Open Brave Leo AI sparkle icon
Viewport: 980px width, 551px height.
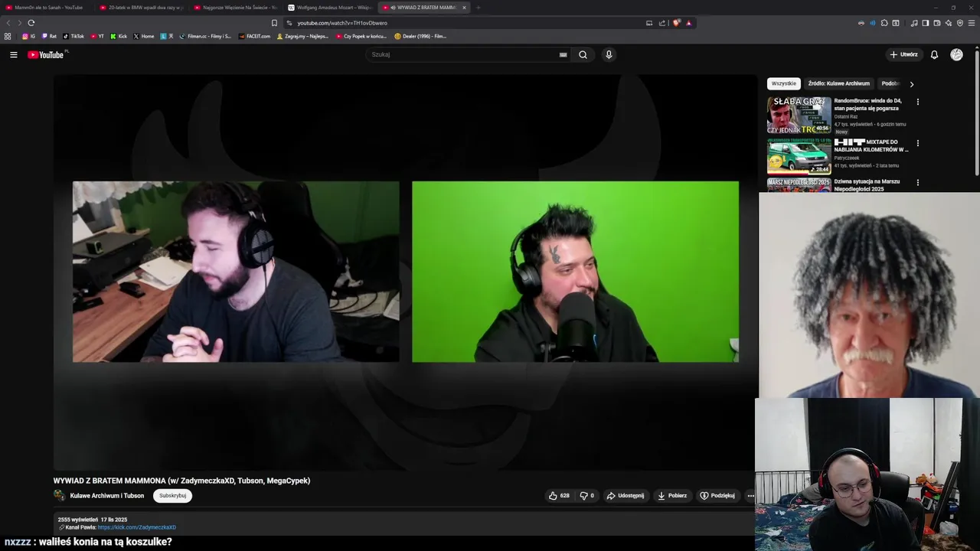pyautogui.click(x=949, y=23)
